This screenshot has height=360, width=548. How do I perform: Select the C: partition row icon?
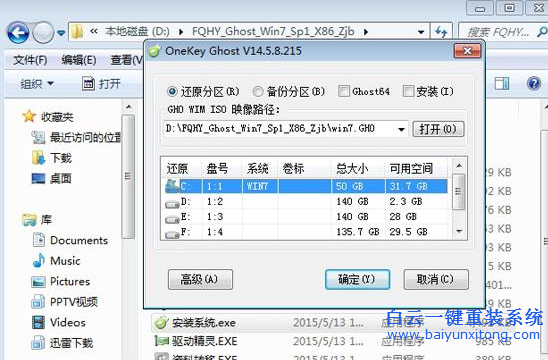pyautogui.click(x=172, y=186)
